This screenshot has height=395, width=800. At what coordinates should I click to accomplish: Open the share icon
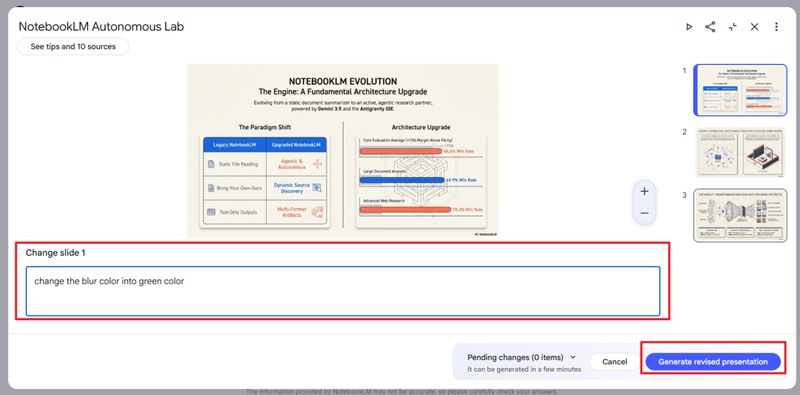(710, 27)
